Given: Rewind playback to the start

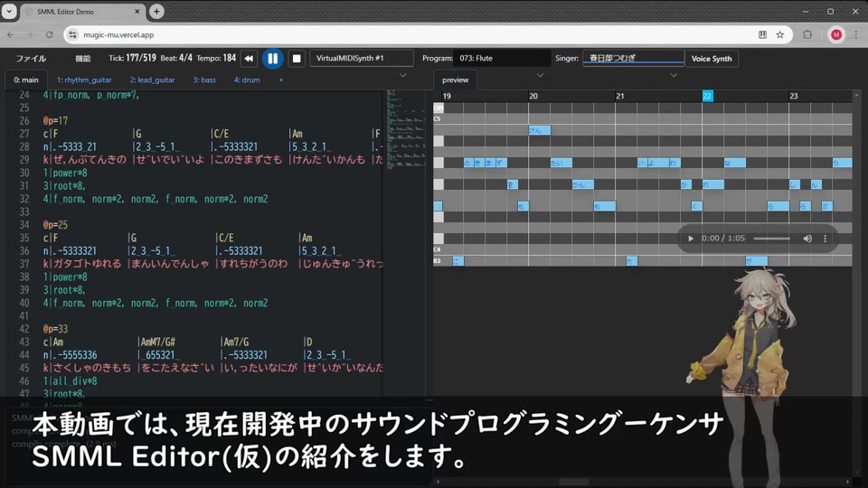Looking at the screenshot, I should coord(249,58).
